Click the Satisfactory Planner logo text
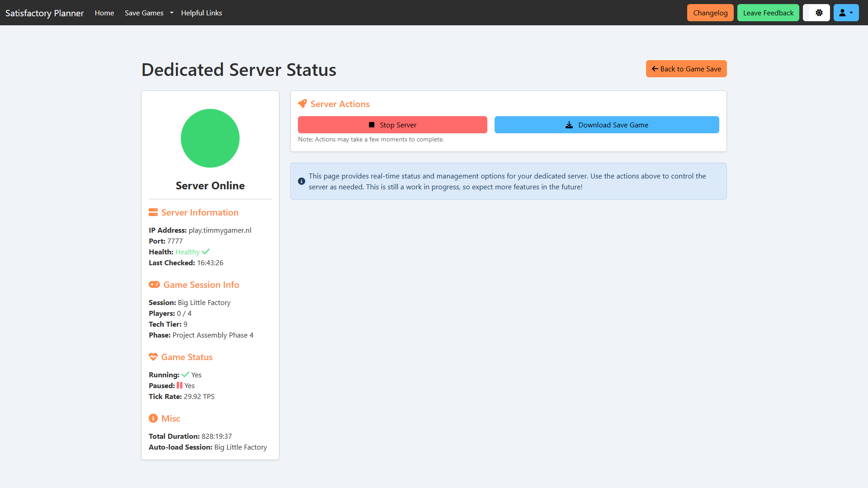 click(x=44, y=13)
